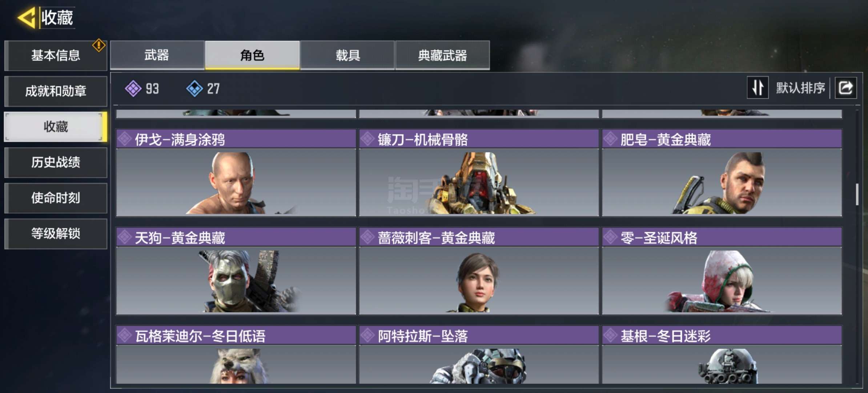Screen dimensions: 868x393
Task: Open the 基本信息 section
Action: click(56, 55)
